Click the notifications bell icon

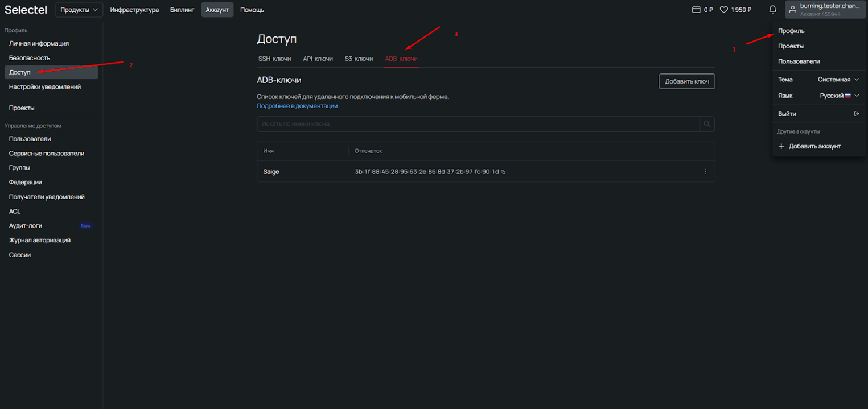tap(772, 10)
